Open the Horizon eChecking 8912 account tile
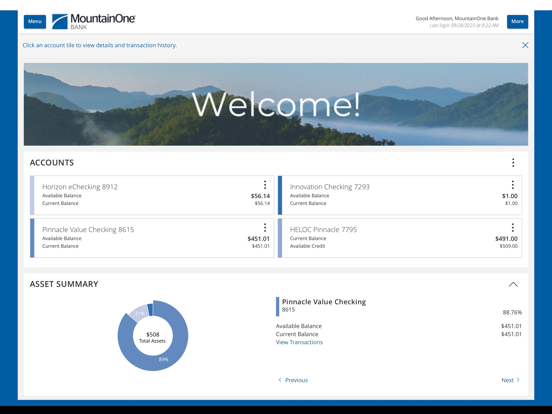 pyautogui.click(x=152, y=195)
